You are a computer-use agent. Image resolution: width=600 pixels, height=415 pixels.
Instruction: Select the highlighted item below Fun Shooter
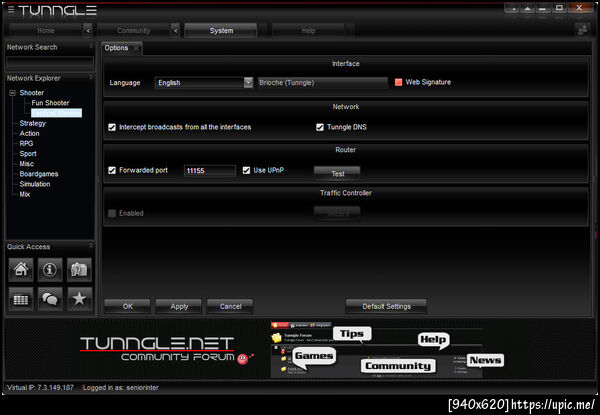pos(57,113)
